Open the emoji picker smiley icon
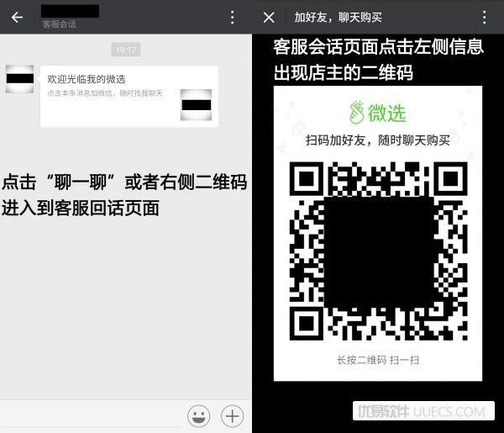This screenshot has height=433, width=504. pyautogui.click(x=199, y=416)
